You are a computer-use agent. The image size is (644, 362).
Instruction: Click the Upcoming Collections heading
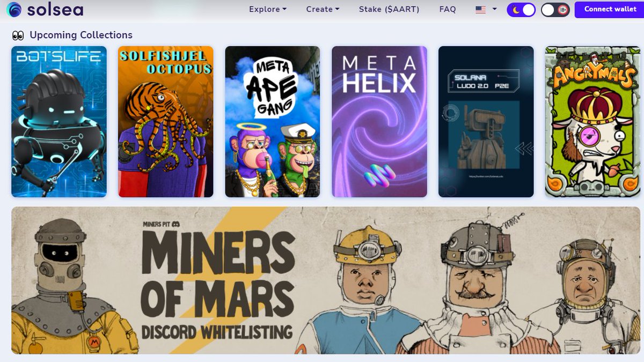81,35
